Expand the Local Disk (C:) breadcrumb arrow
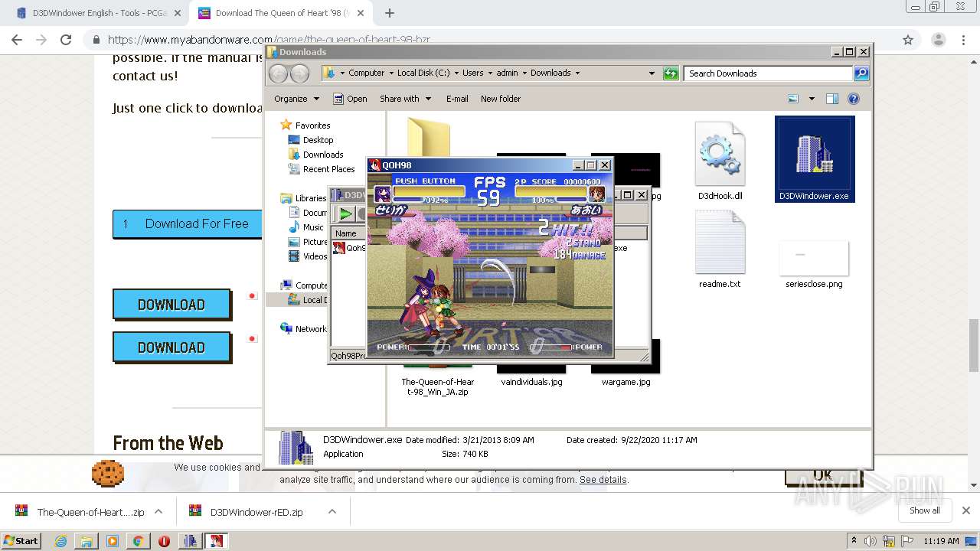Viewport: 980px width, 551px height. (456, 73)
